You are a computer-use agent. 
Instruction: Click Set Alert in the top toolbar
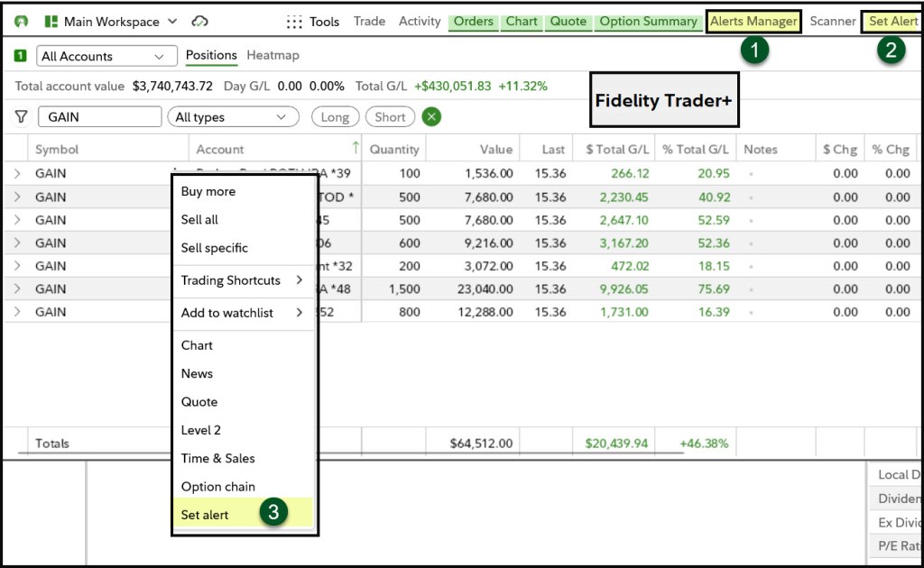892,22
